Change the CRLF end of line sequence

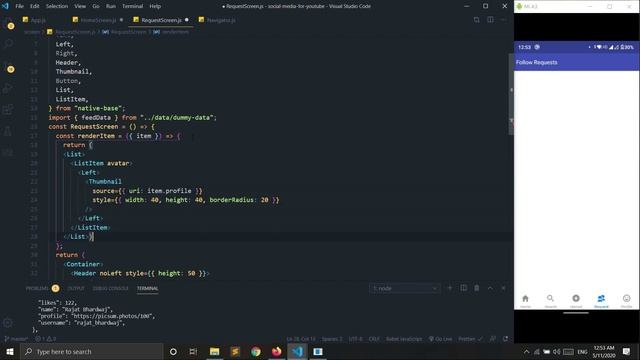[374, 339]
